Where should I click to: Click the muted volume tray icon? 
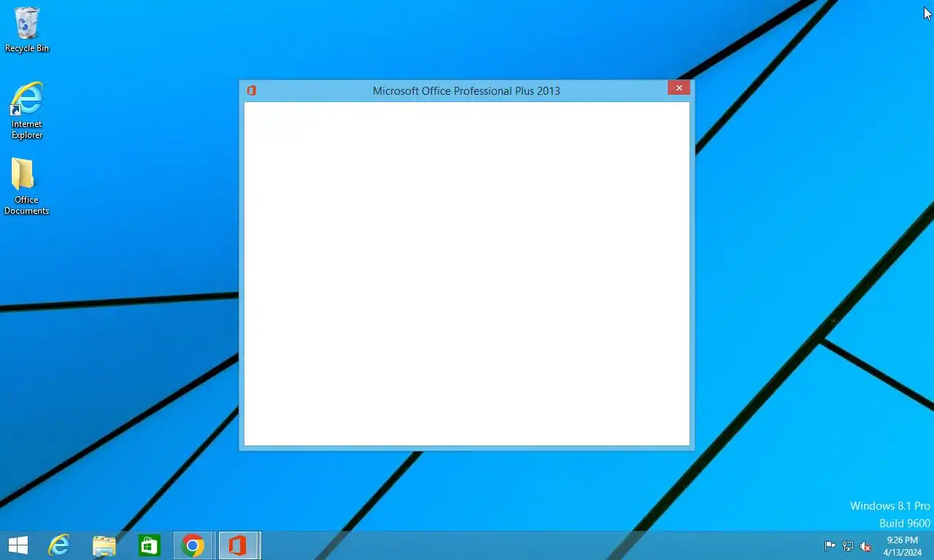865,545
